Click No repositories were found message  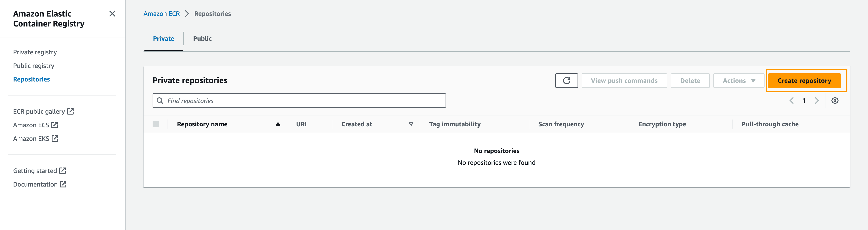[496, 163]
